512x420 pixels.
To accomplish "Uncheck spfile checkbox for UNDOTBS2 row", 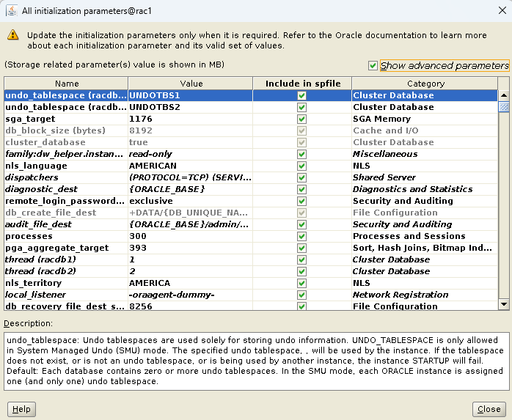I will coord(301,107).
